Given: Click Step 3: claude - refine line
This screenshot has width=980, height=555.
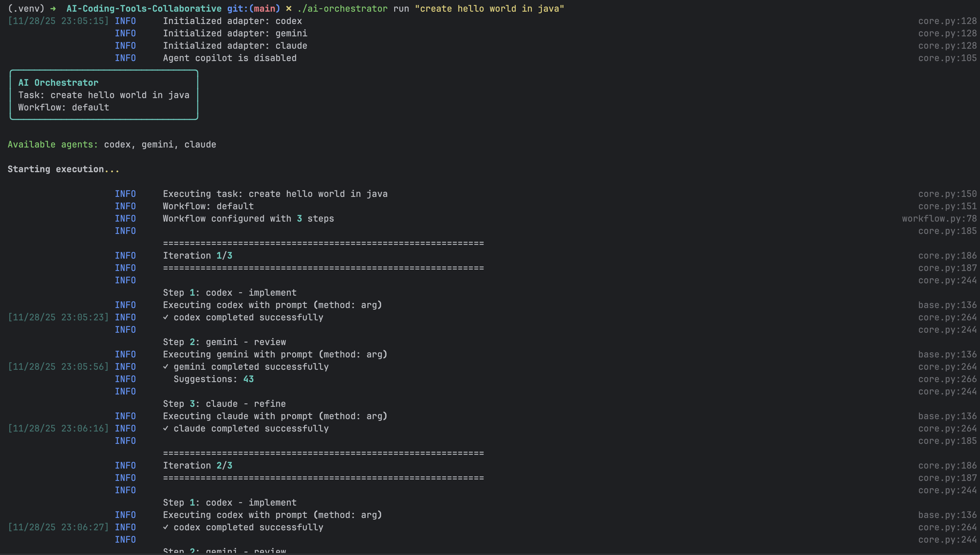Looking at the screenshot, I should pyautogui.click(x=224, y=403).
